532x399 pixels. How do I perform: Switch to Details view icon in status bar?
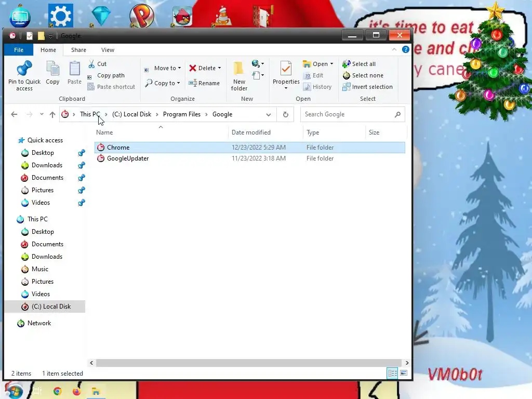(393, 373)
